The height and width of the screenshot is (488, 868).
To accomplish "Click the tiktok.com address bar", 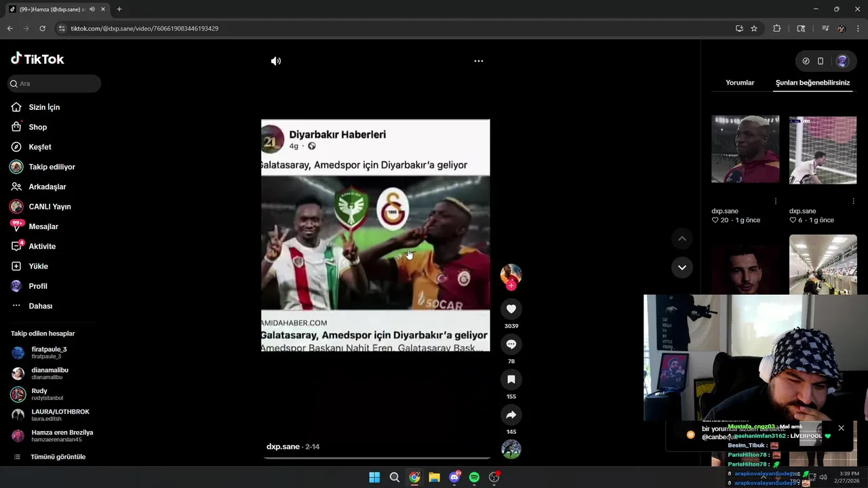I will click(x=393, y=28).
